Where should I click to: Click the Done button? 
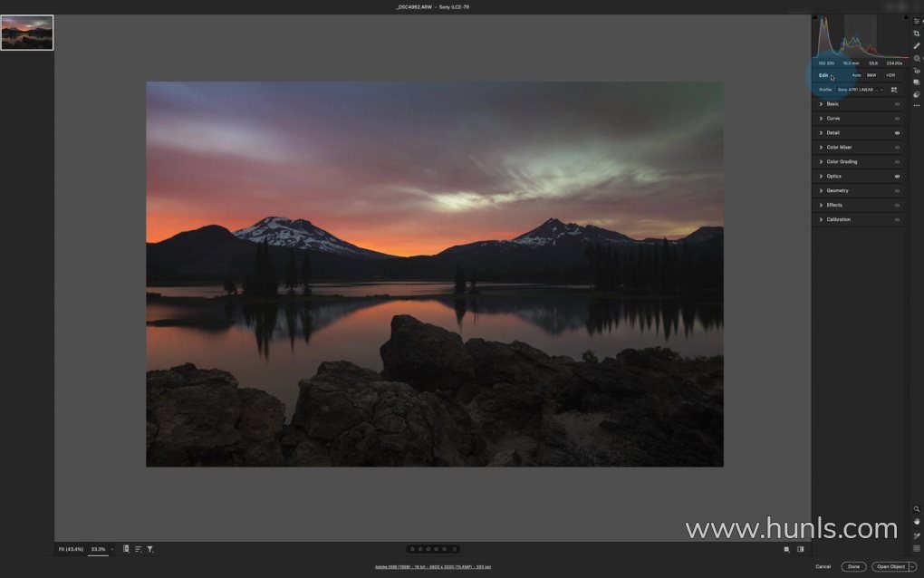click(853, 567)
